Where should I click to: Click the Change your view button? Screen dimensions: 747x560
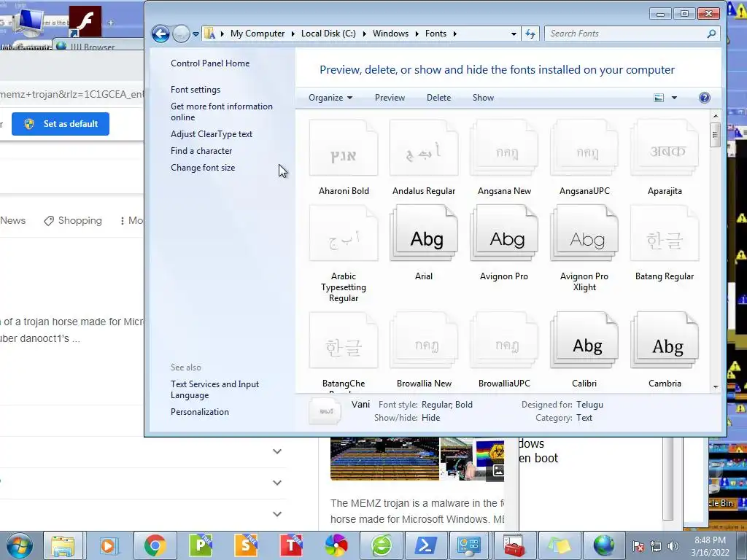[659, 98]
